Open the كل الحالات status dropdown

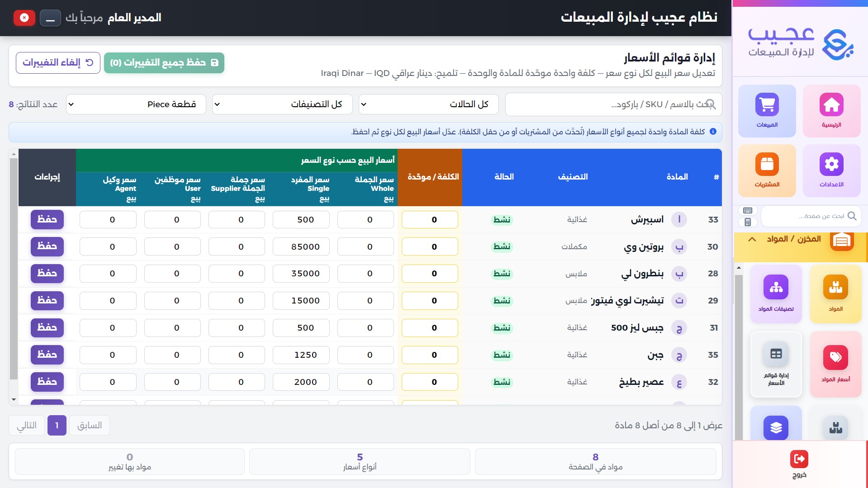tap(429, 104)
